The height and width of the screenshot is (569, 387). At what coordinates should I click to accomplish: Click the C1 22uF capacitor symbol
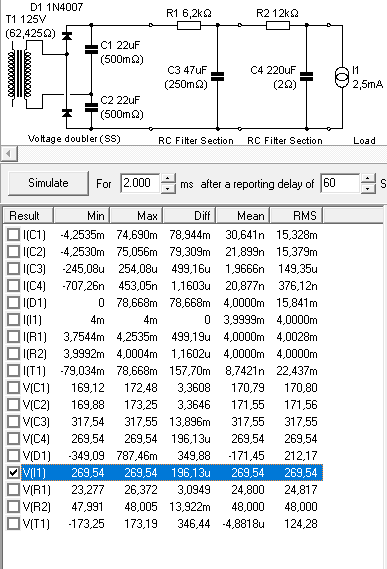coord(91,49)
